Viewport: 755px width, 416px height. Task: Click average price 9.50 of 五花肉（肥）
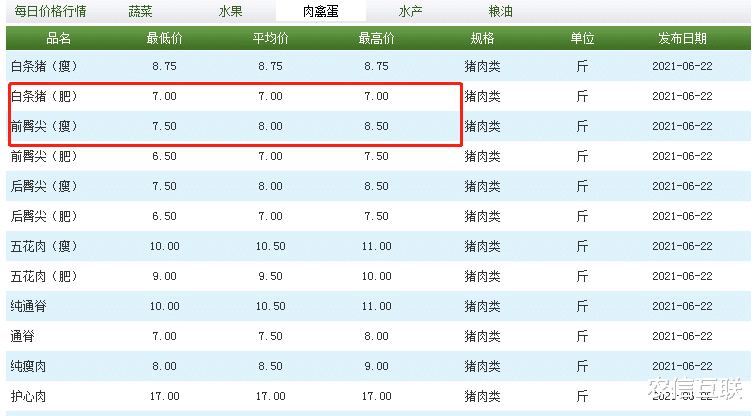pyautogui.click(x=271, y=276)
